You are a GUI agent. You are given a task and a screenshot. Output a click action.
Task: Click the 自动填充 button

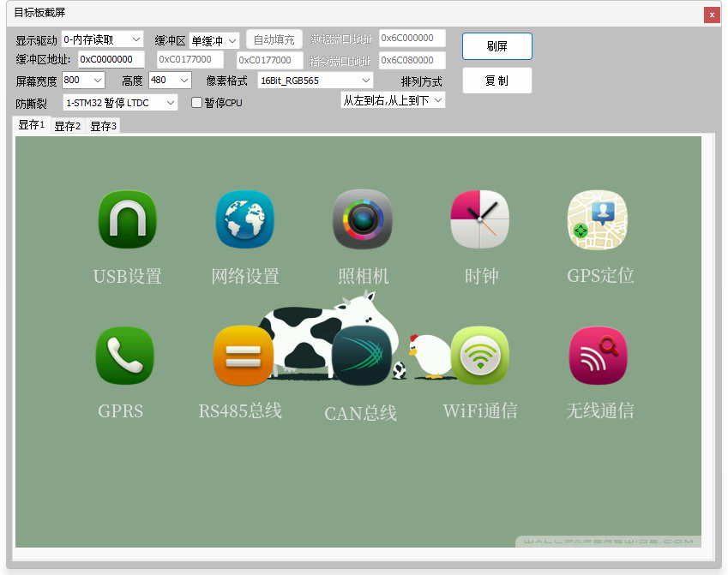(x=274, y=39)
